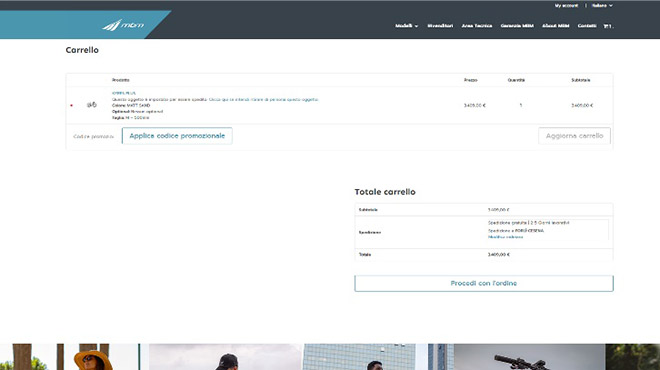Open the shopping cart icon in header

coord(608,26)
